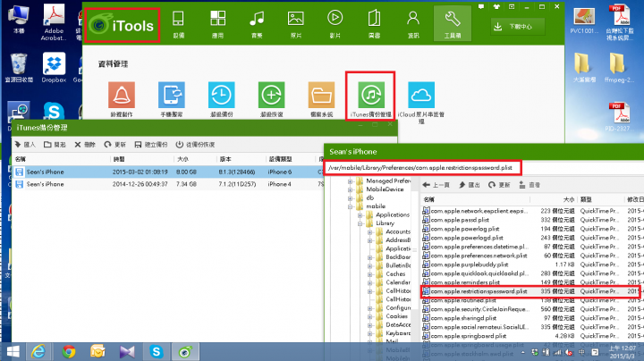Expand the db folder node
The height and width of the screenshot is (361, 644).
coord(351,197)
